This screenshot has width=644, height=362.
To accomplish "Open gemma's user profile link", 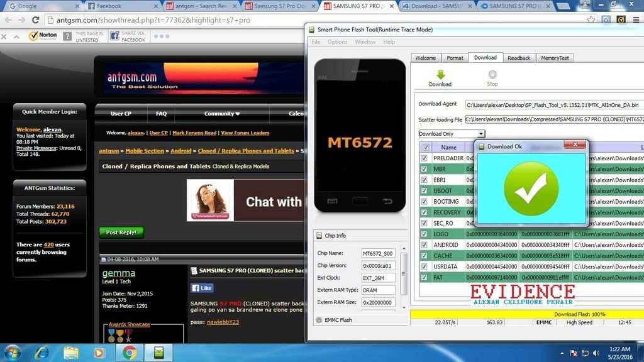I will [x=119, y=273].
